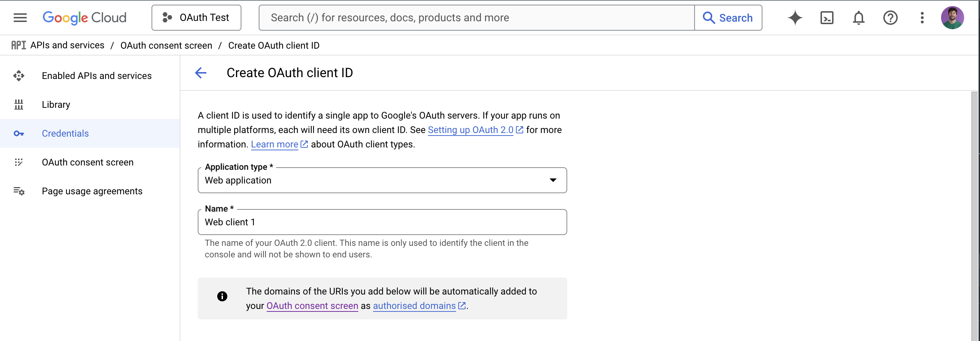The image size is (980, 341).
Task: Click the Library grid icon
Action: coord(18,105)
